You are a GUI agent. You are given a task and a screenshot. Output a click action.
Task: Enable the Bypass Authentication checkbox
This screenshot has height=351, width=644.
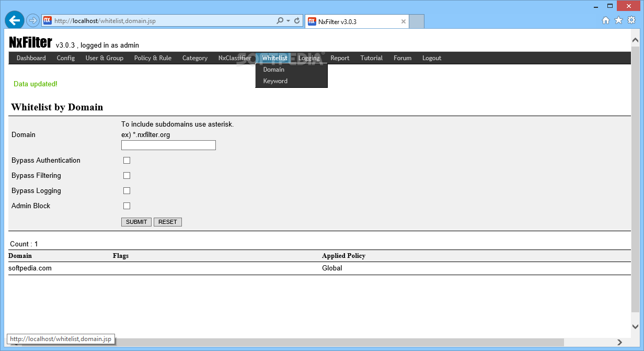[126, 161]
